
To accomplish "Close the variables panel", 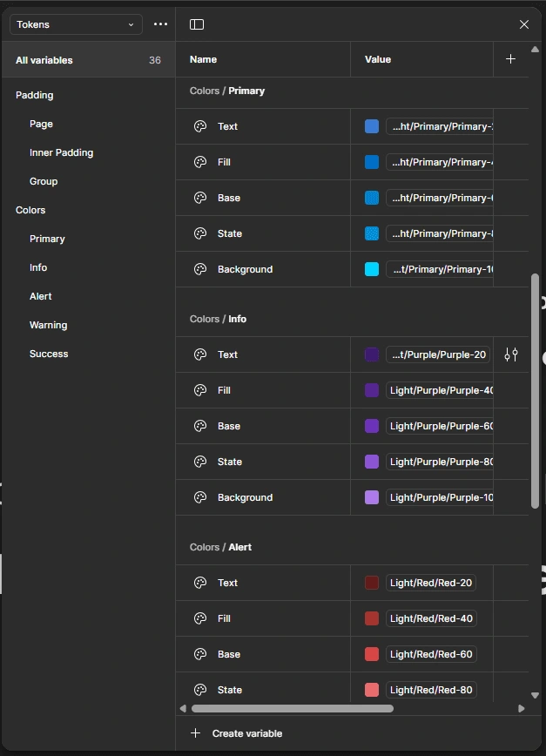I will tap(524, 24).
